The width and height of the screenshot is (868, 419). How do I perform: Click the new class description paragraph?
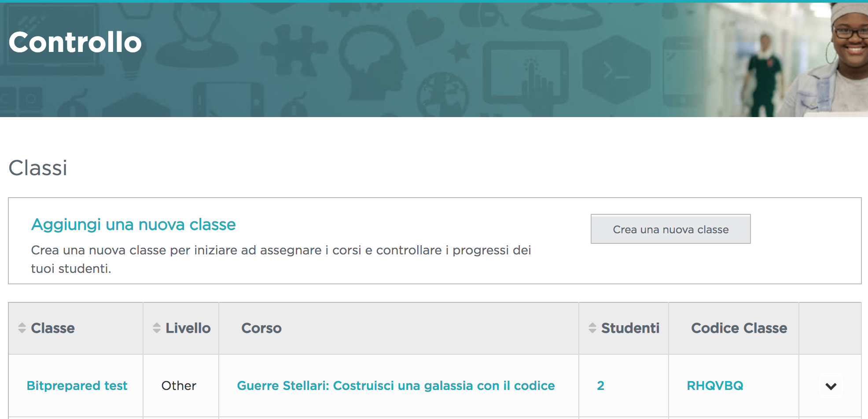[281, 259]
